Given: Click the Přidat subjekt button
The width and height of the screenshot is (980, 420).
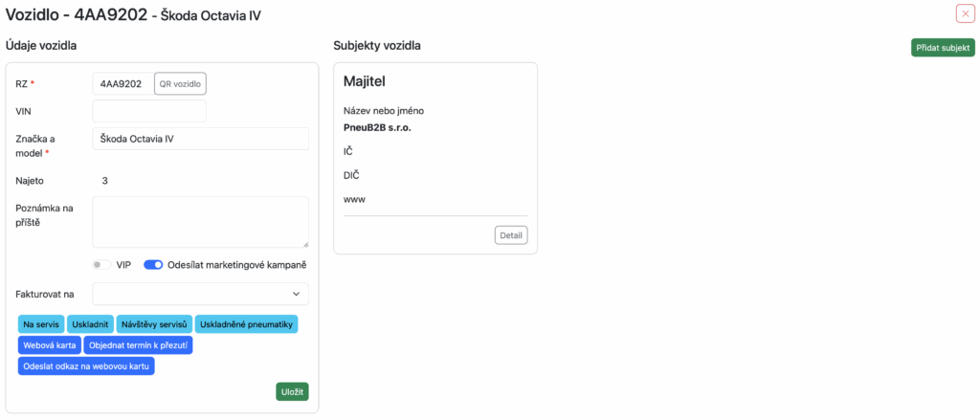Looking at the screenshot, I should click(x=943, y=48).
